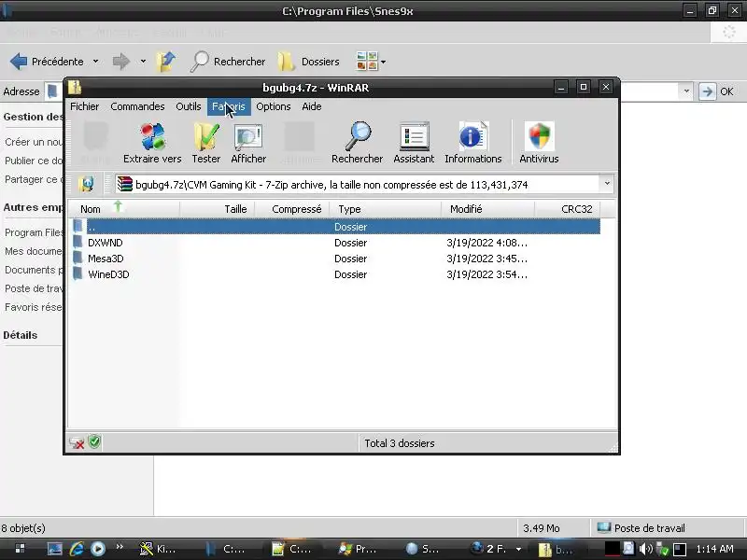Image resolution: width=747 pixels, height=560 pixels.
Task: Sort by Taille column header
Action: point(218,209)
